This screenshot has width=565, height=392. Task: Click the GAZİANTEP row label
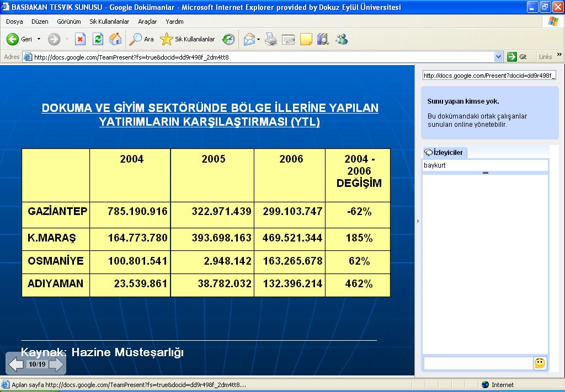(57, 211)
